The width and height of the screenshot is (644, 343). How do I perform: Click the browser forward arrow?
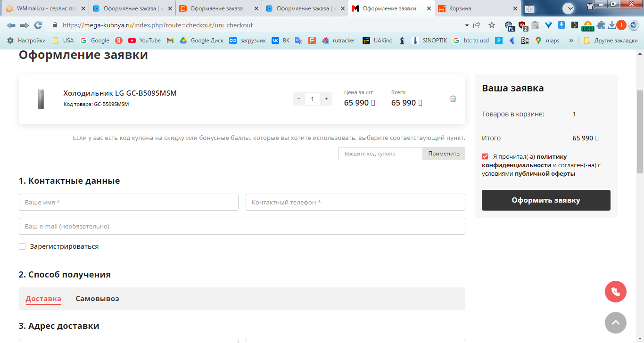pos(25,25)
